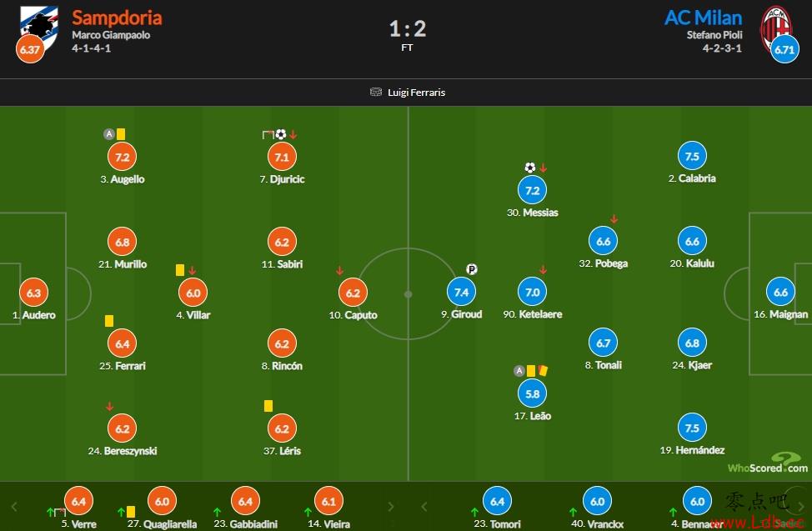This screenshot has width=812, height=531.
Task: Open the AC Milan team name link
Action: (704, 18)
